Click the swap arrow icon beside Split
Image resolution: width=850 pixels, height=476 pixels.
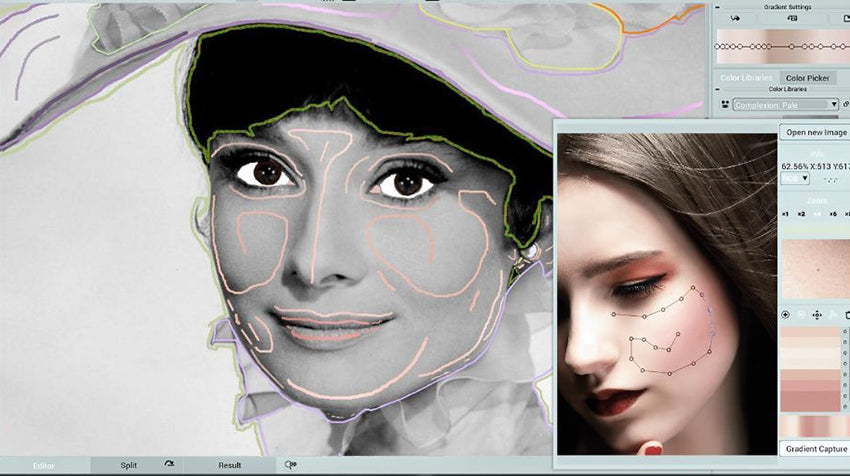(169, 465)
